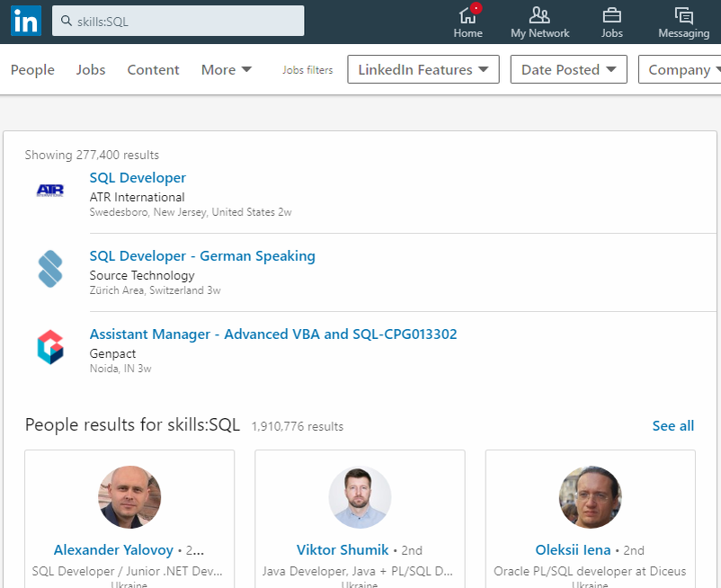Click the ATR International company logo
Image resolution: width=721 pixels, height=588 pixels.
(x=50, y=191)
